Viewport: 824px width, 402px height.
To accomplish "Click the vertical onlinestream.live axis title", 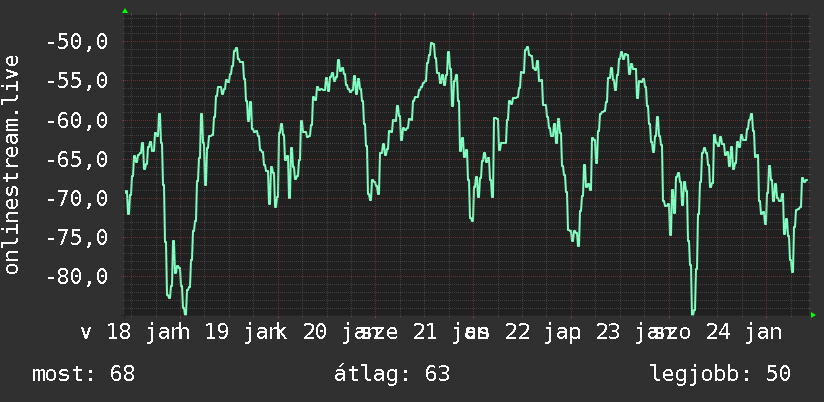I will (x=11, y=164).
